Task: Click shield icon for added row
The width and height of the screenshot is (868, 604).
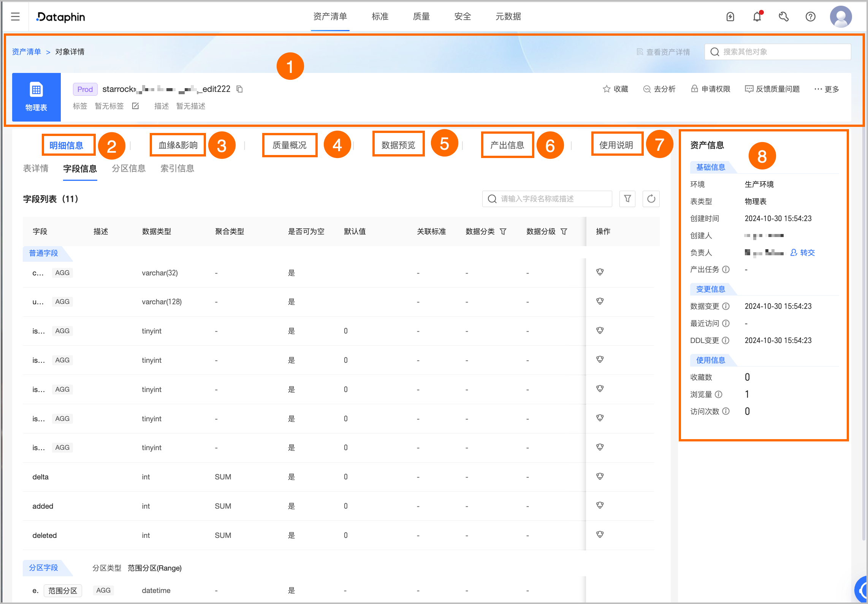Action: coord(600,506)
